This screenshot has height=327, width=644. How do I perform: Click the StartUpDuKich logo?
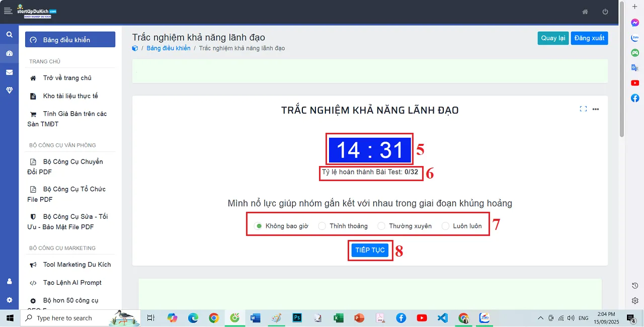[x=36, y=12]
